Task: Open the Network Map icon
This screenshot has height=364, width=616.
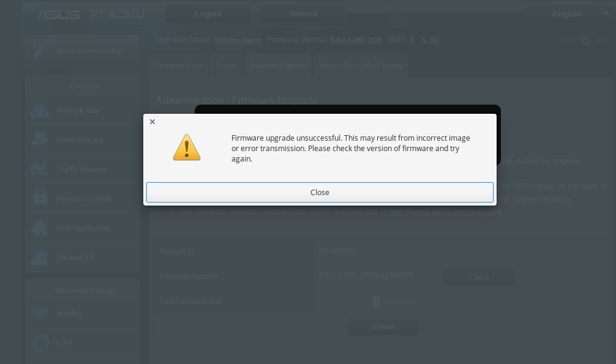Action: [x=39, y=110]
